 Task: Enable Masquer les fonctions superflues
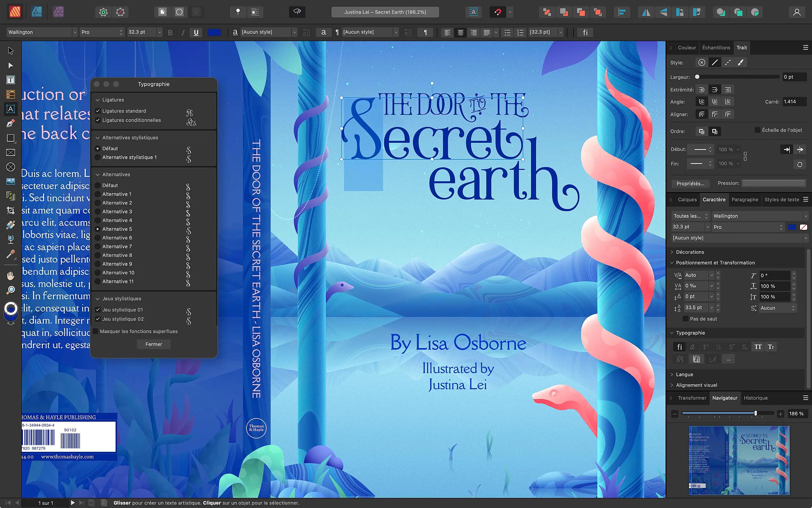pyautogui.click(x=95, y=331)
